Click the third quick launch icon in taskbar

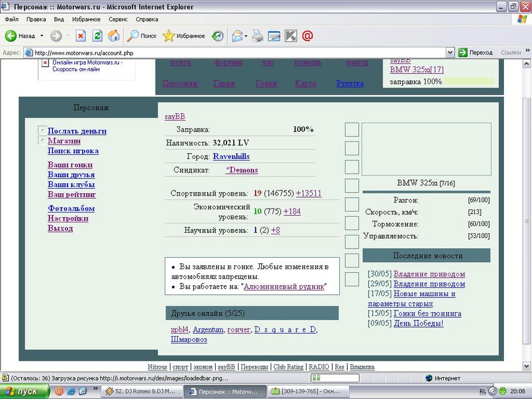(83, 391)
